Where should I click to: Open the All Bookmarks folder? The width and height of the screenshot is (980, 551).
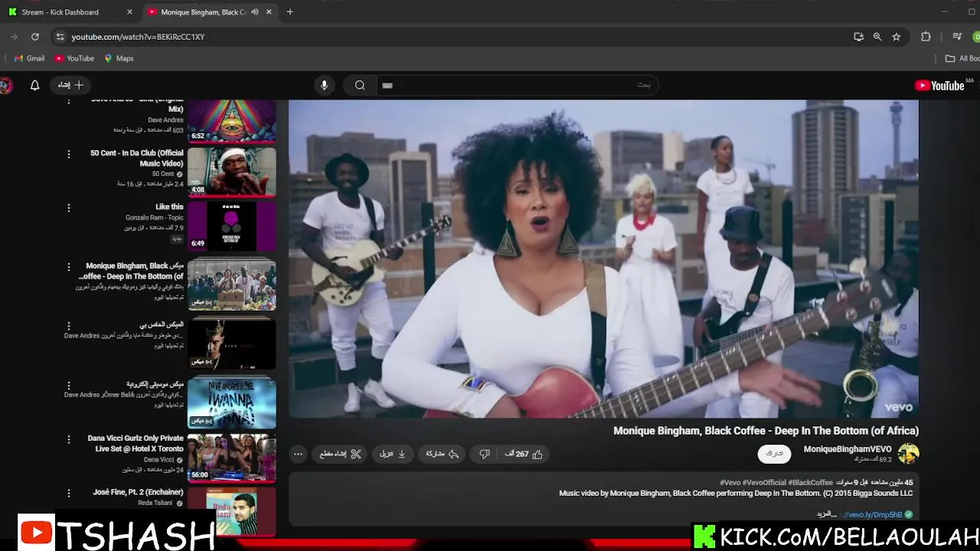[962, 58]
